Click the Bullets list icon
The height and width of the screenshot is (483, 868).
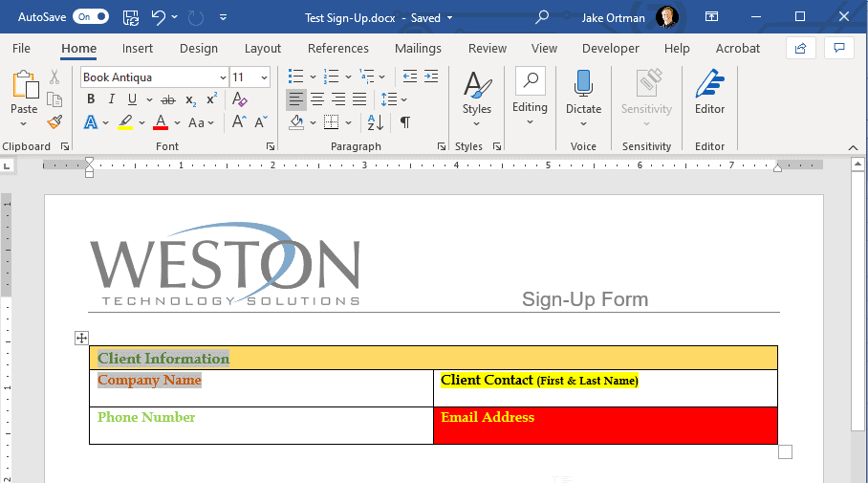pyautogui.click(x=296, y=77)
